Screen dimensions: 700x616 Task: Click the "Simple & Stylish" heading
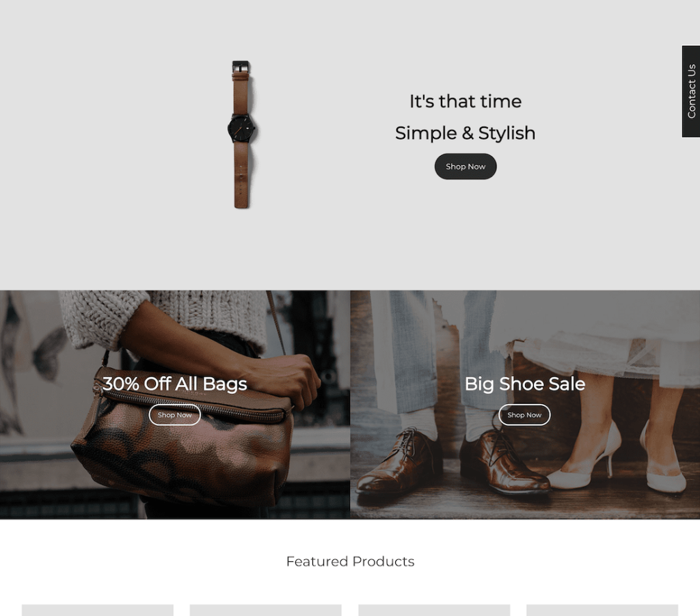point(465,133)
